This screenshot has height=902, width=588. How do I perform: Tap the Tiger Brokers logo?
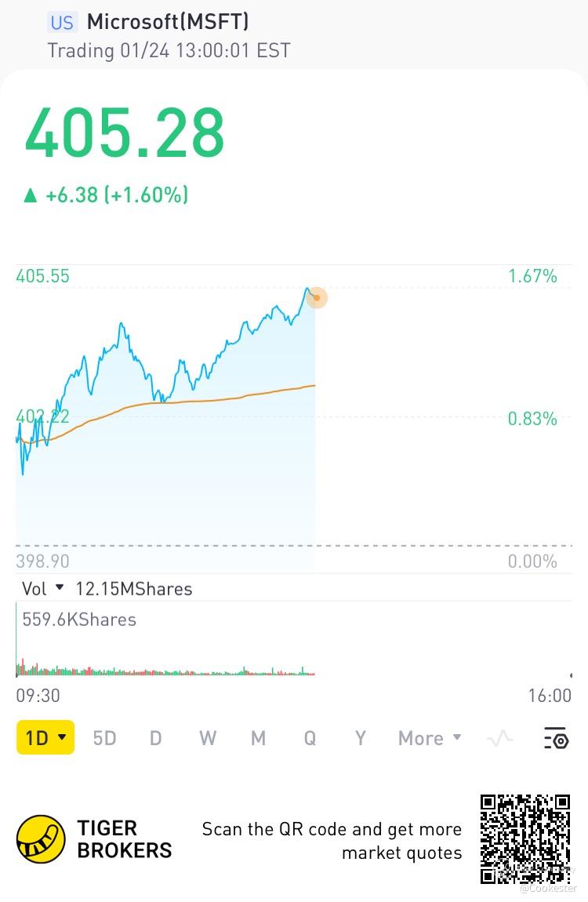(x=42, y=839)
